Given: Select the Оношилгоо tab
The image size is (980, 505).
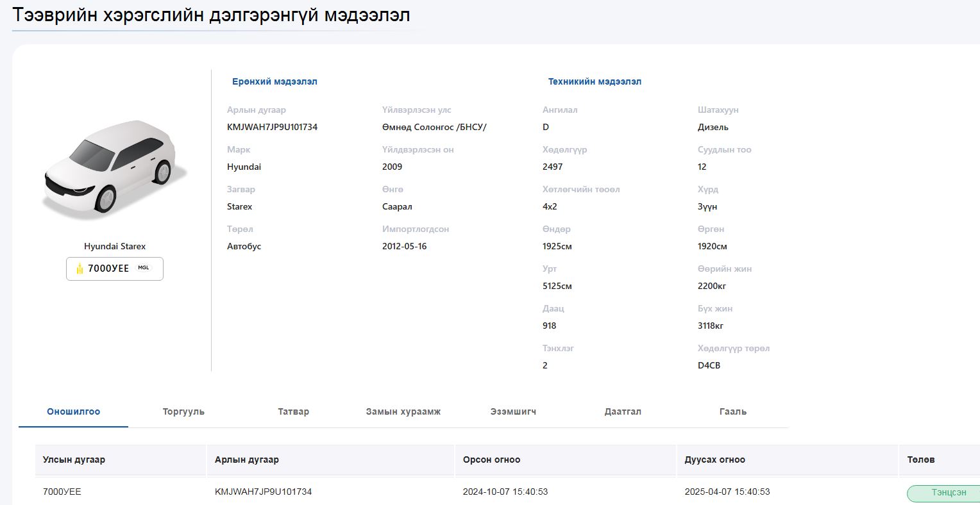Looking at the screenshot, I should (x=74, y=411).
